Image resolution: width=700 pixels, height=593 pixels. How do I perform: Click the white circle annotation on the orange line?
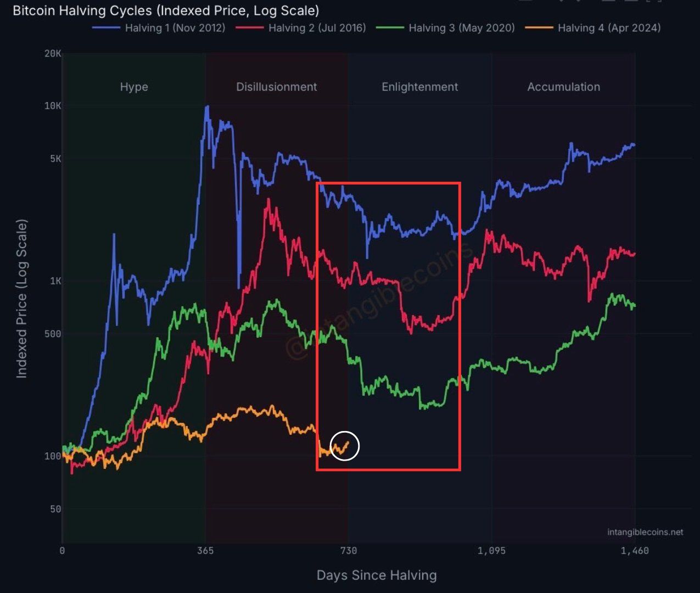[345, 446]
